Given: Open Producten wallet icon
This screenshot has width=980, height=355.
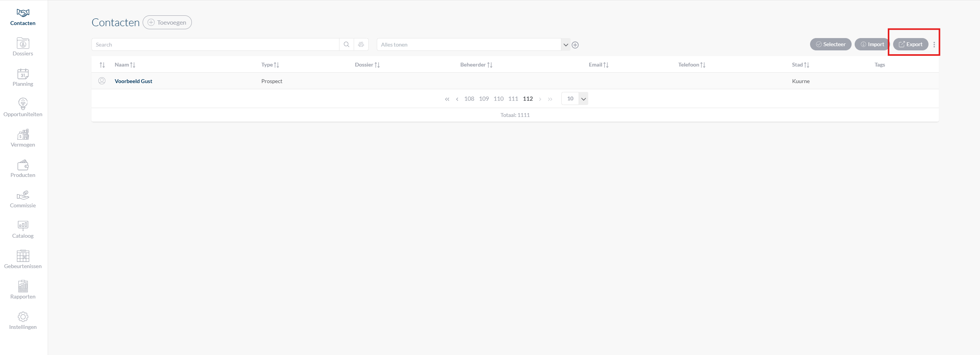Looking at the screenshot, I should coord(23,165).
